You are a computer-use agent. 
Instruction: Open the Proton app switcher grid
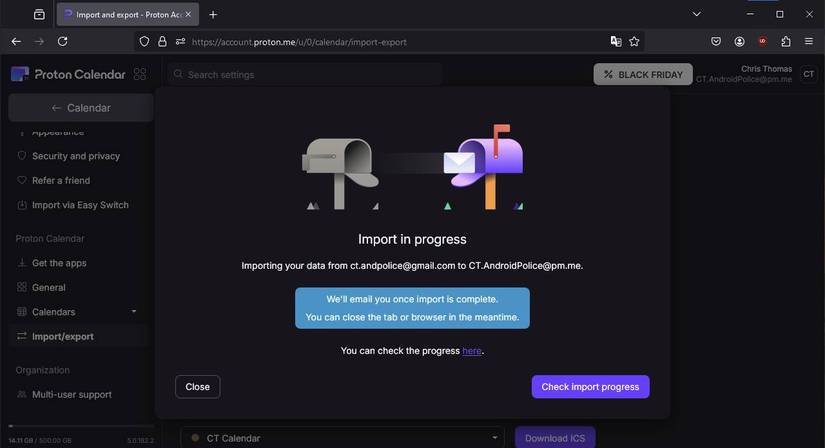point(139,74)
